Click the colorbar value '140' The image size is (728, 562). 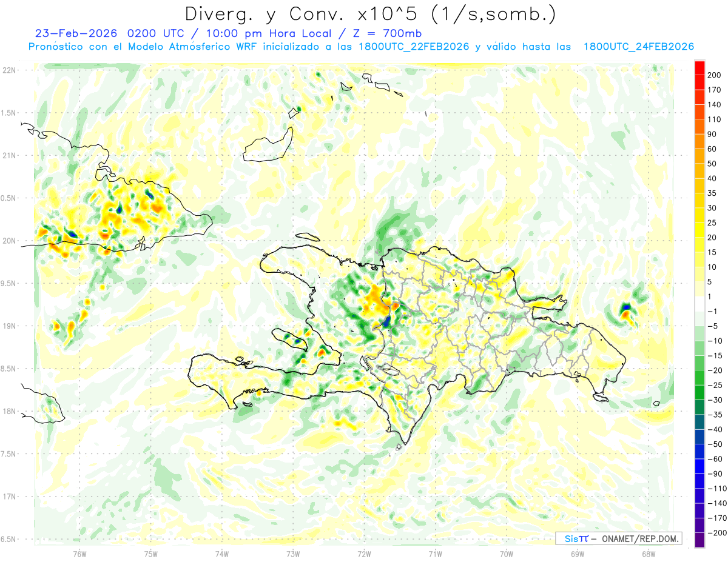tap(714, 104)
